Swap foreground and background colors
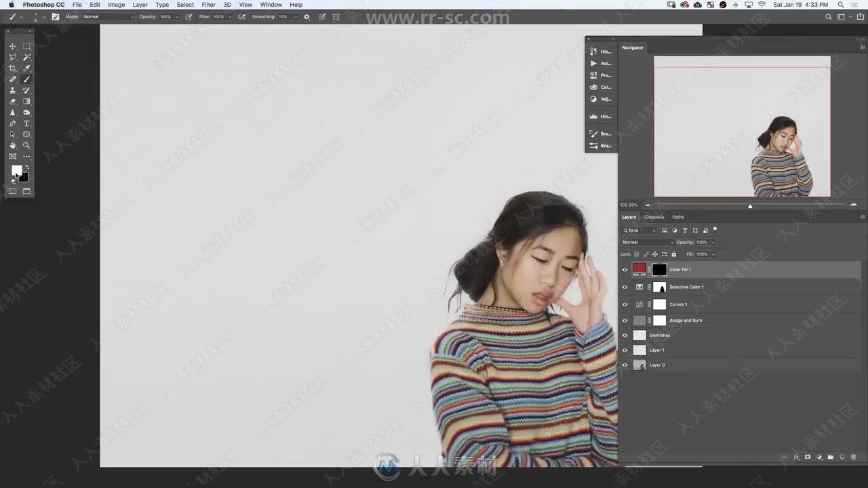868x488 pixels. pyautogui.click(x=27, y=167)
